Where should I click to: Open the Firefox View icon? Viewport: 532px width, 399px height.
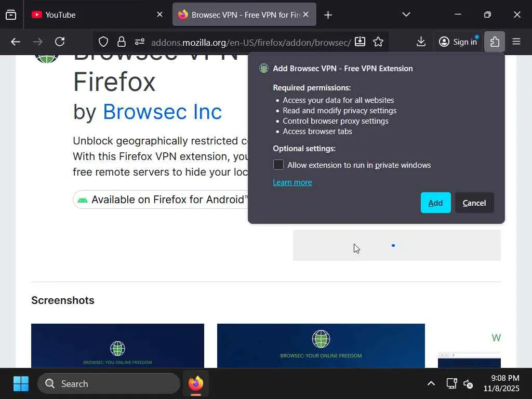11,15
